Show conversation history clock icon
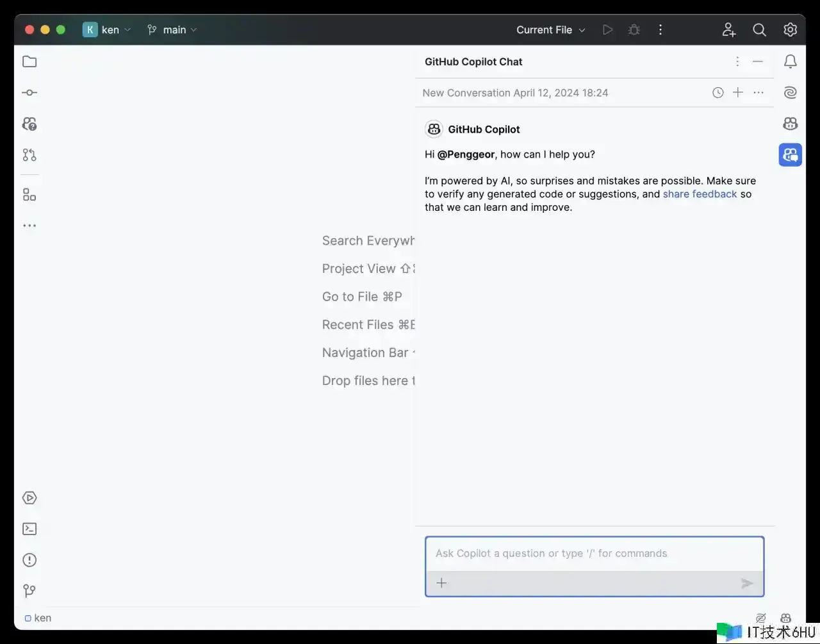This screenshot has width=820, height=644. [718, 93]
